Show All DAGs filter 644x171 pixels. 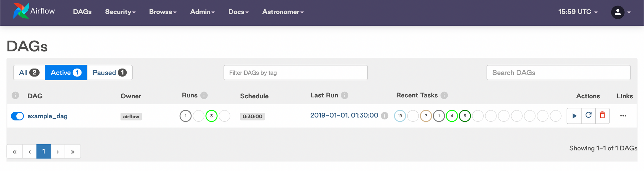29,73
